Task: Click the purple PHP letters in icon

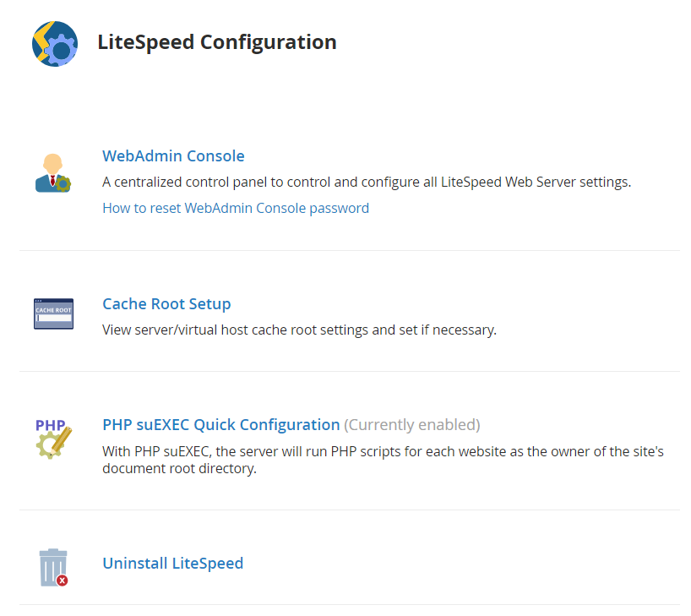Action: 50,425
